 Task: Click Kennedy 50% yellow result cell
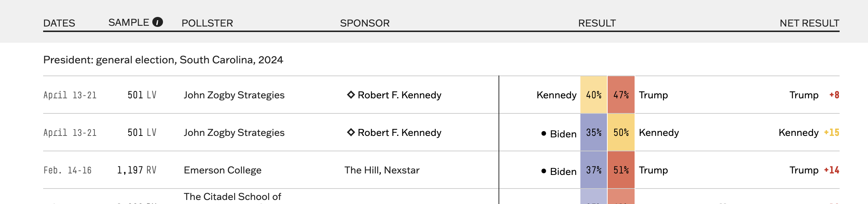pos(621,132)
